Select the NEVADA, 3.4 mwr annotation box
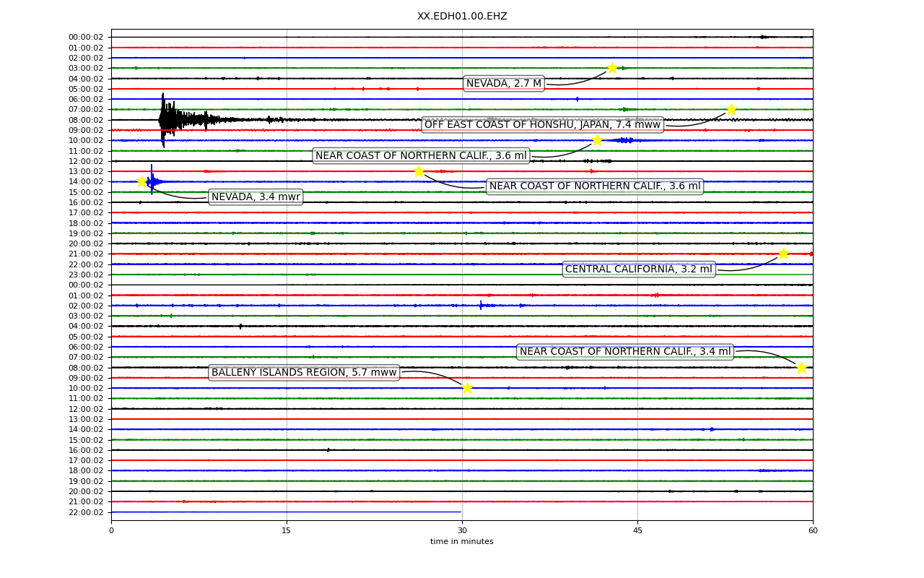This screenshot has height=578, width=924. pos(256,197)
